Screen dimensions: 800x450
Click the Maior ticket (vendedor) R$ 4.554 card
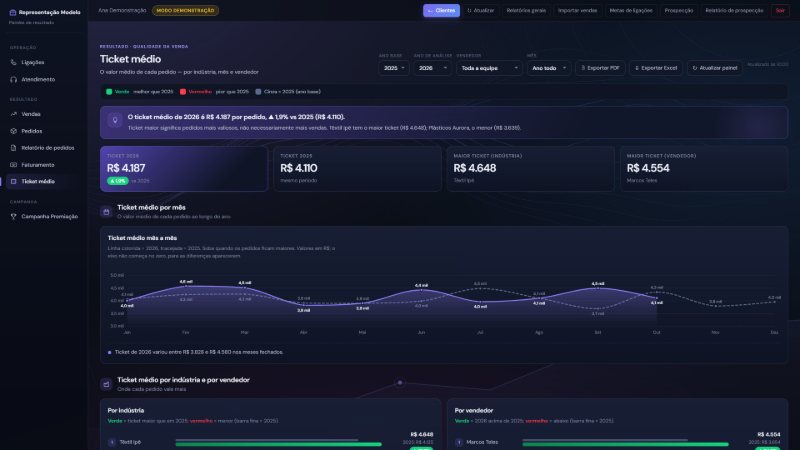coord(704,169)
